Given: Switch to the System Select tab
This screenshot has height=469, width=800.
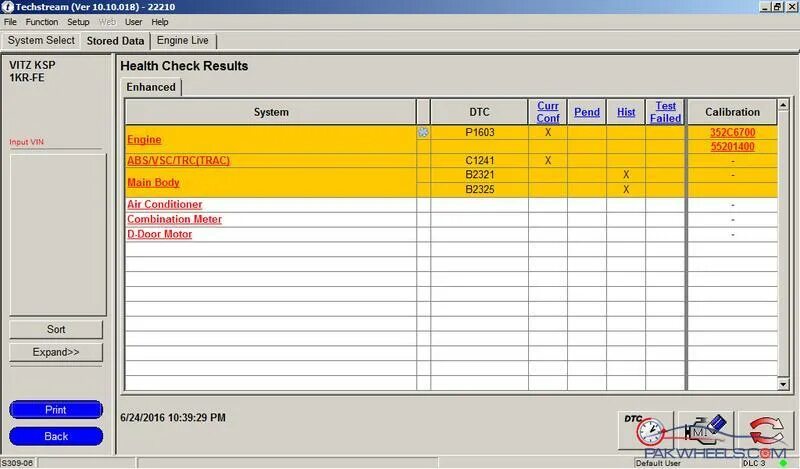Looking at the screenshot, I should [x=41, y=40].
